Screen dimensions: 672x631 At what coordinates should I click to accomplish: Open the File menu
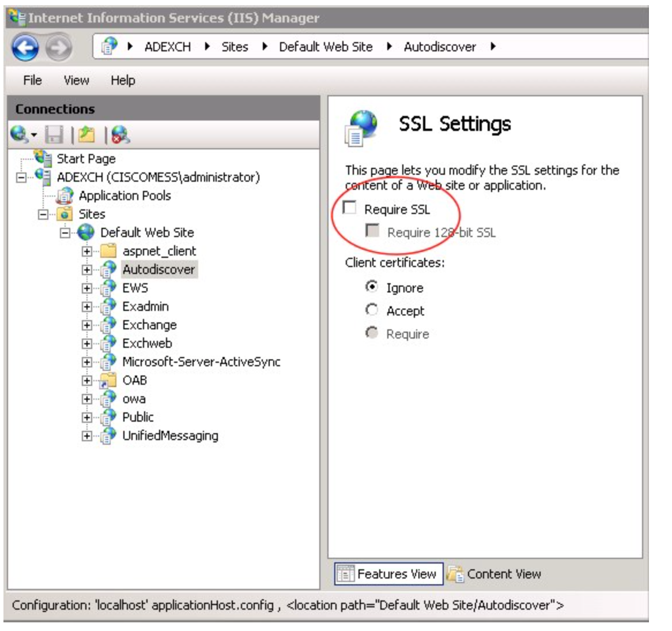(32, 80)
